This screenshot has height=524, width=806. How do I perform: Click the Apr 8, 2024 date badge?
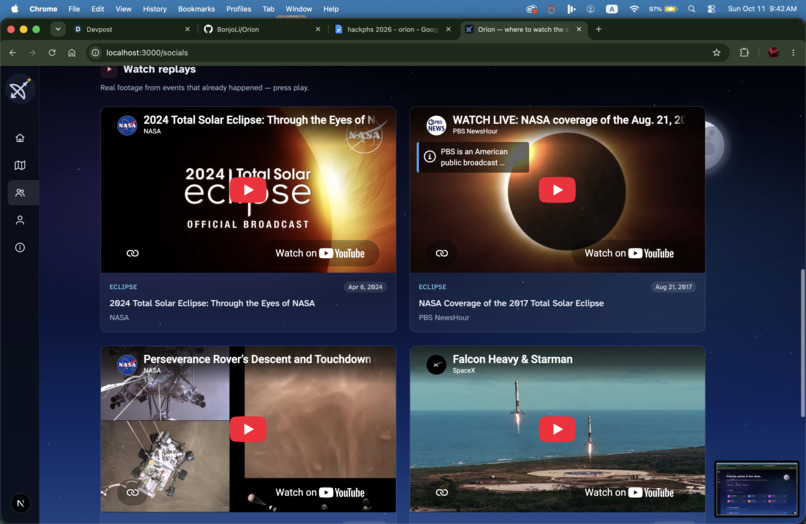coord(365,287)
